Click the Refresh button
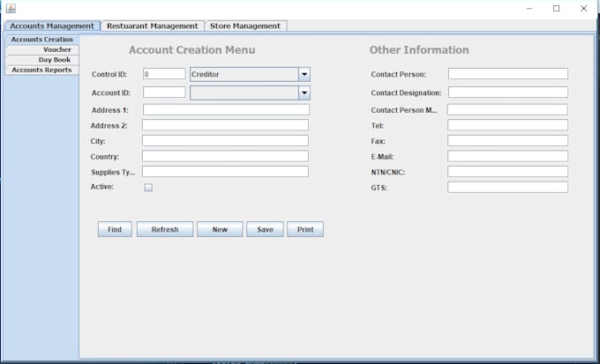The height and width of the screenshot is (364, 600). click(x=165, y=229)
